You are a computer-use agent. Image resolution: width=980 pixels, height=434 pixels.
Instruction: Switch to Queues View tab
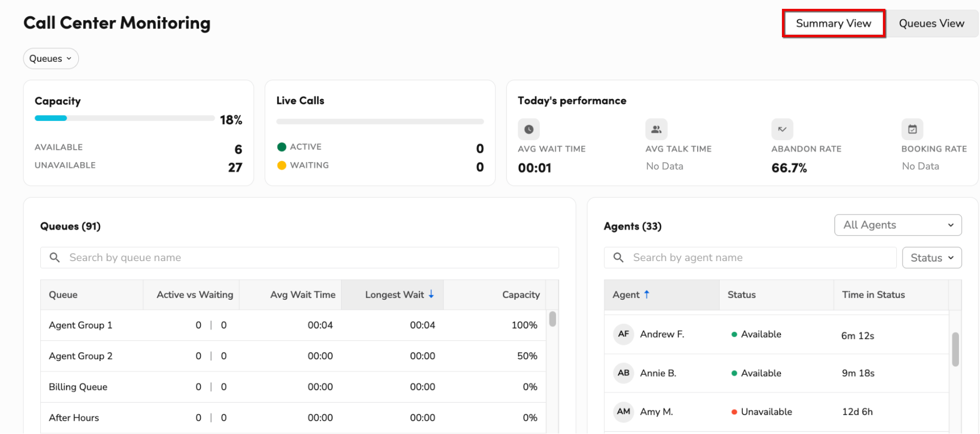[931, 23]
